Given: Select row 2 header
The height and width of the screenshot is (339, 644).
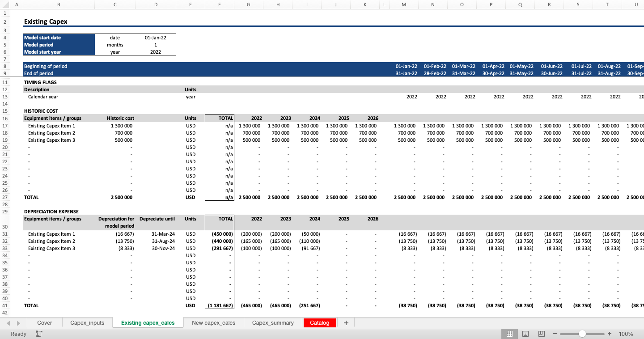Looking at the screenshot, I should tap(5, 21).
